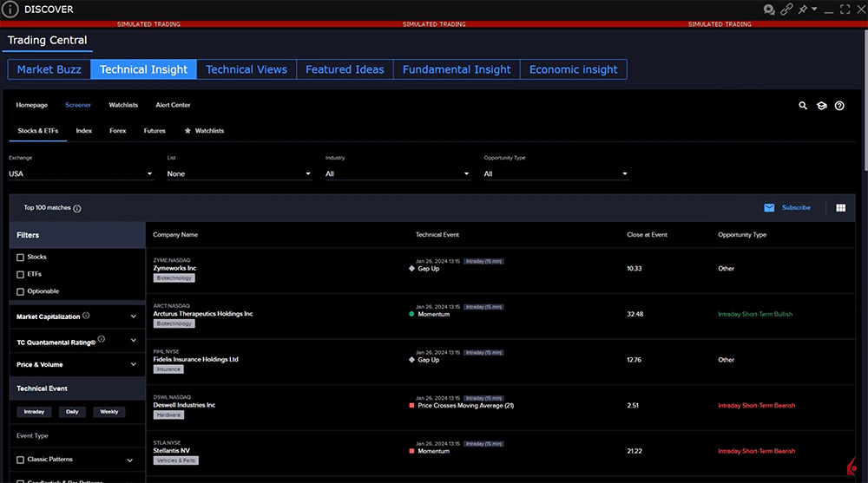Image resolution: width=868 pixels, height=483 pixels.
Task: Click the vertical scrollbar on the right edge
Action: click(x=865, y=100)
